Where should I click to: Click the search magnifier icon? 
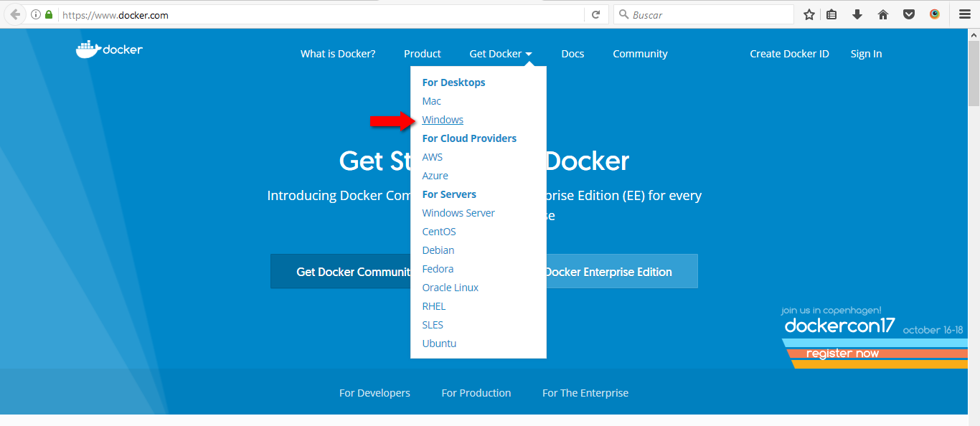point(623,14)
